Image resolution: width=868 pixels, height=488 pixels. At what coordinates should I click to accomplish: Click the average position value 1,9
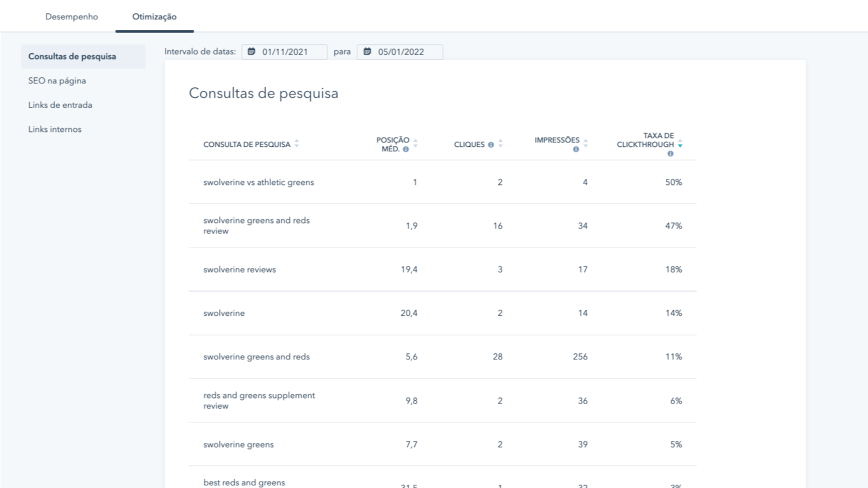412,226
